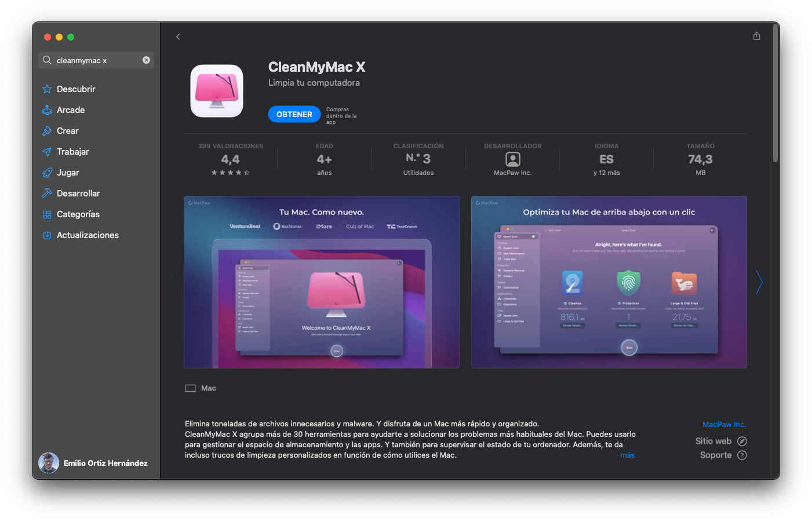Click the CleanMyMac X app icon
Image resolution: width=812 pixels, height=522 pixels.
click(217, 91)
